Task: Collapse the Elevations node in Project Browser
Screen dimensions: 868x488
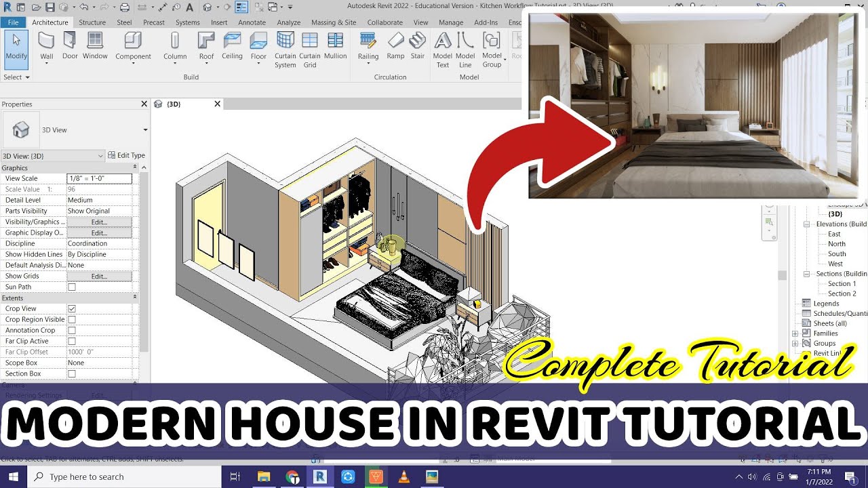Action: point(807,224)
